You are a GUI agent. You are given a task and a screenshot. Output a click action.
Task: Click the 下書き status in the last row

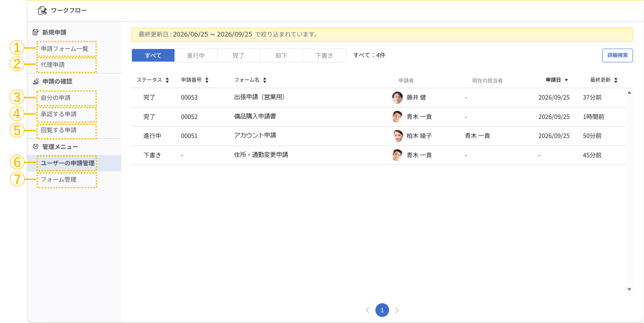pos(152,155)
